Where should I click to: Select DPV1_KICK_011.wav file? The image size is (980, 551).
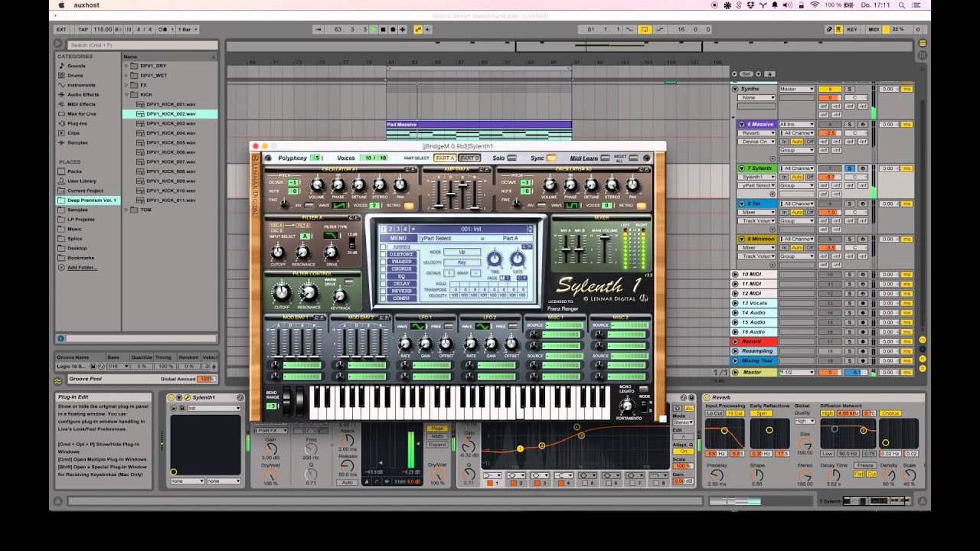coord(171,200)
